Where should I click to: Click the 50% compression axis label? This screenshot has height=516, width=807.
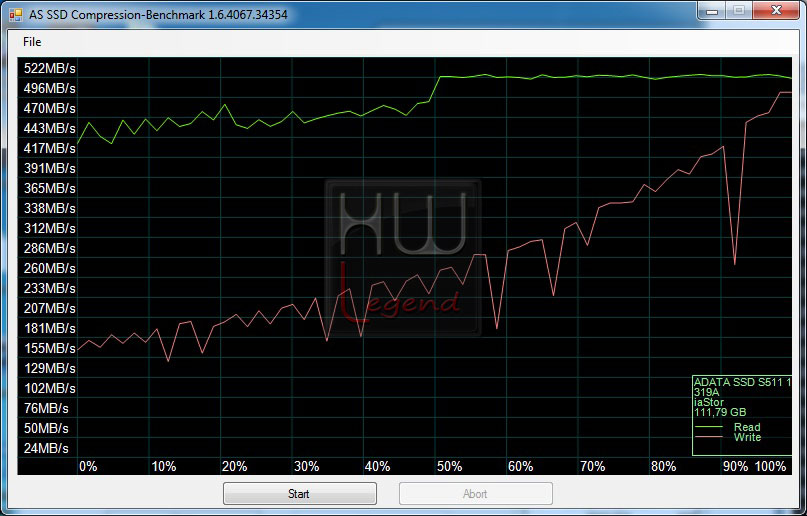click(x=449, y=467)
